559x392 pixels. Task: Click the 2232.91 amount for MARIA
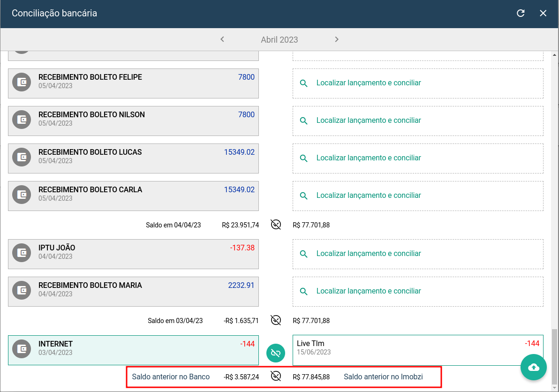point(242,286)
